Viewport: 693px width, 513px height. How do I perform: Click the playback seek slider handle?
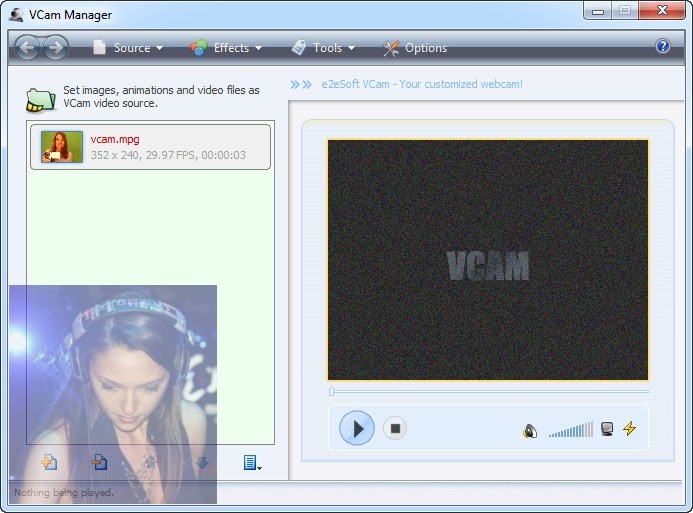point(331,391)
